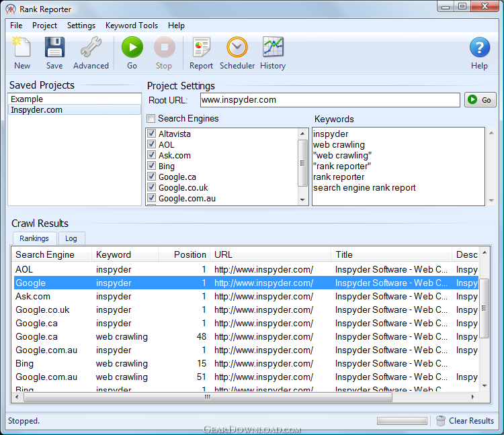
Task: Open Help with the blue question mark icon
Action: point(480,47)
